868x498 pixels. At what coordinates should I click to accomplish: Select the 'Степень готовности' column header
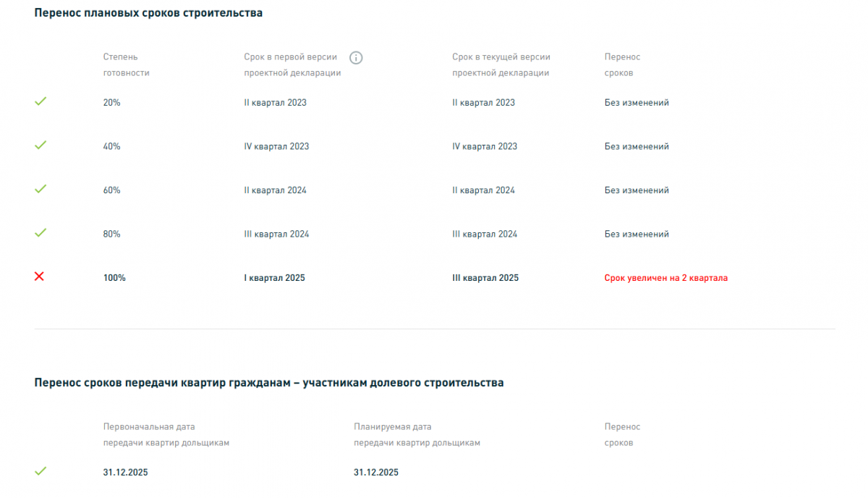coord(127,64)
